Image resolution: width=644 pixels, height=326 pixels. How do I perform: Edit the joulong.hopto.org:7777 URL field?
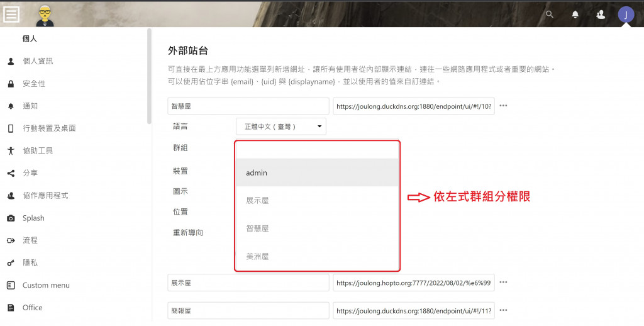(414, 283)
